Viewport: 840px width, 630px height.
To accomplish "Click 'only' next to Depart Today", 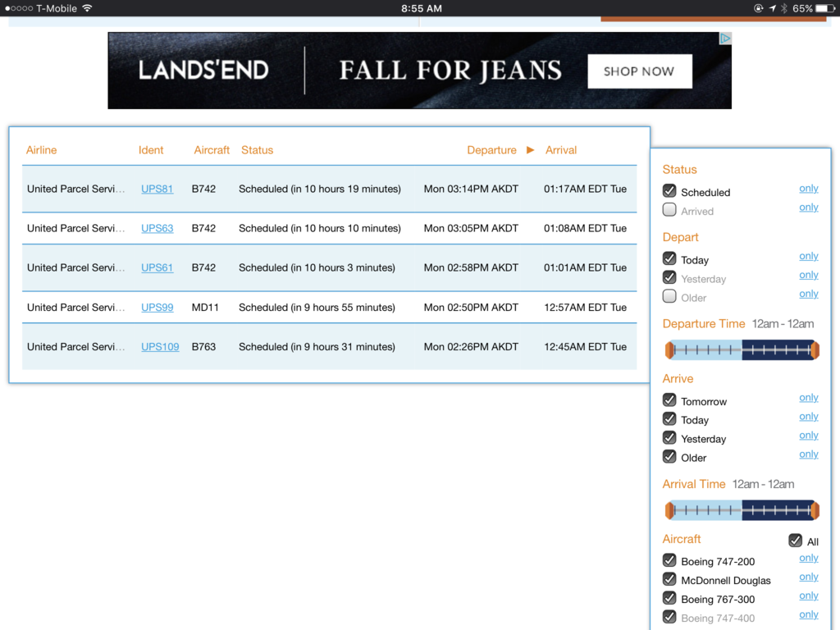I will click(808, 256).
